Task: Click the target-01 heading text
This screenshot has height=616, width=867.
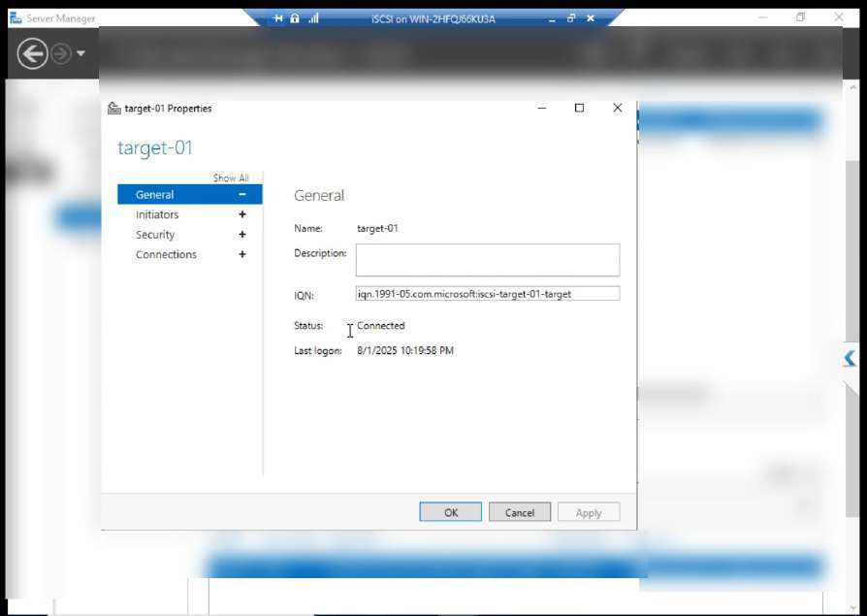Action: pos(155,148)
